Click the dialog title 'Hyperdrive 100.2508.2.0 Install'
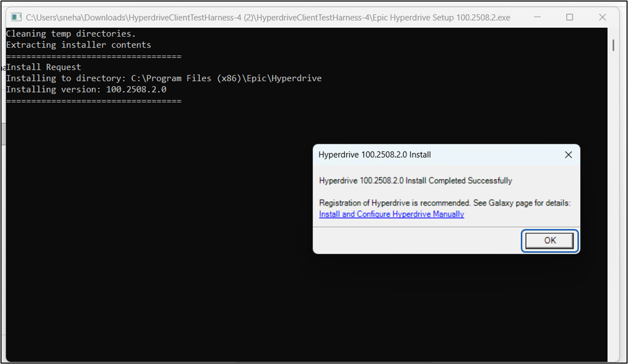This screenshot has height=364, width=628. pos(375,155)
